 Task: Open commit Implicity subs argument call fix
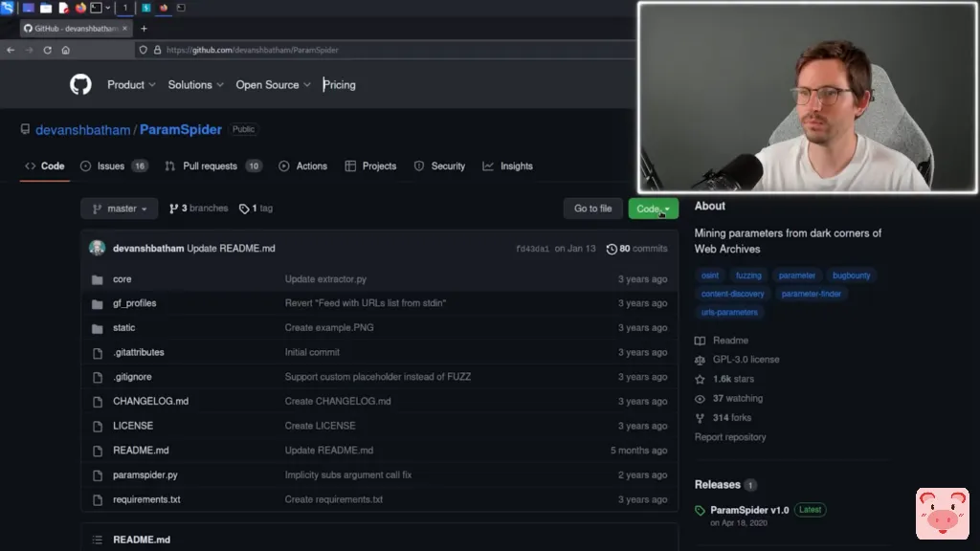(x=348, y=474)
